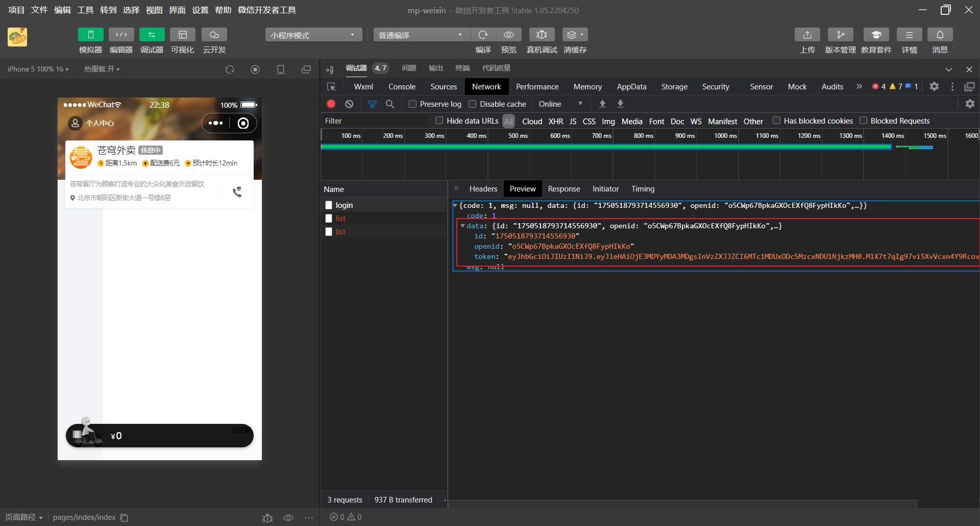The height and width of the screenshot is (526, 980).
Task: Click the cart bar showing ¥0
Action: (160, 436)
